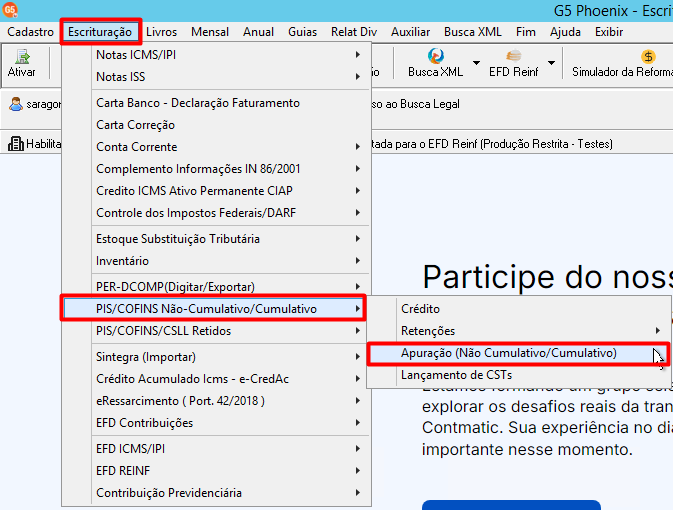Expand EFD Contribuições submenu
This screenshot has height=510, width=673.
point(215,423)
